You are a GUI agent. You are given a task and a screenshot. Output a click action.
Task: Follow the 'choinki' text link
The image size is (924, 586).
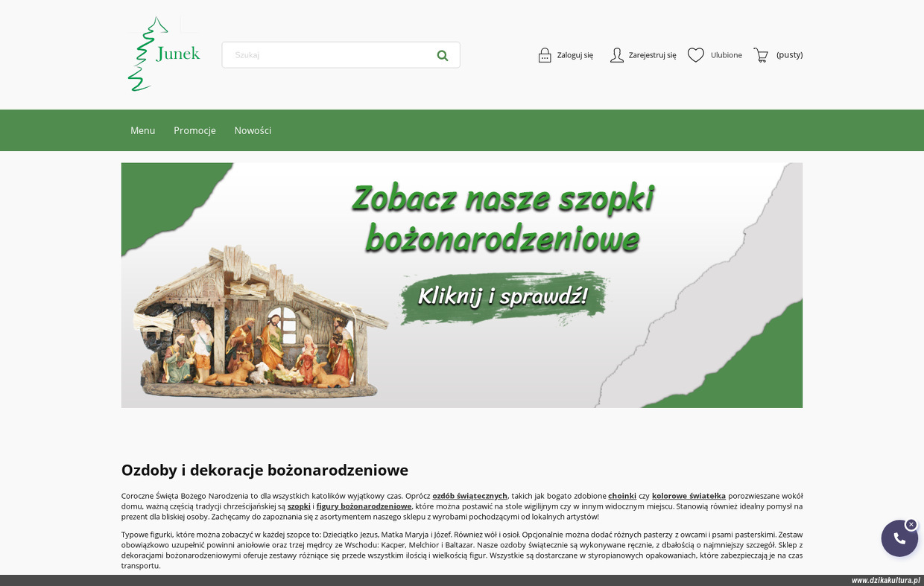622,496
